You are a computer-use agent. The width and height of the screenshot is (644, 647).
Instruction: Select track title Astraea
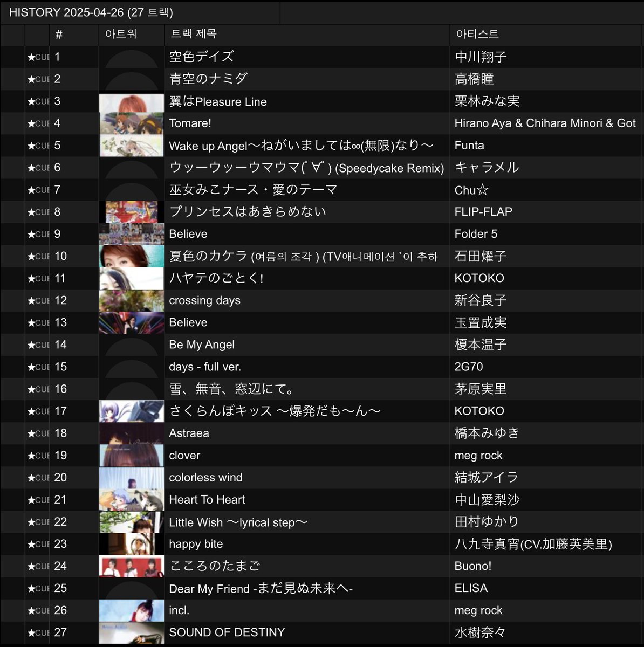(189, 433)
